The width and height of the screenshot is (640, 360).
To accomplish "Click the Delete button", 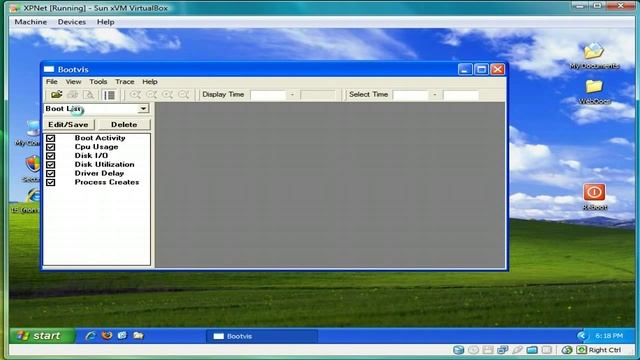I will (x=124, y=124).
